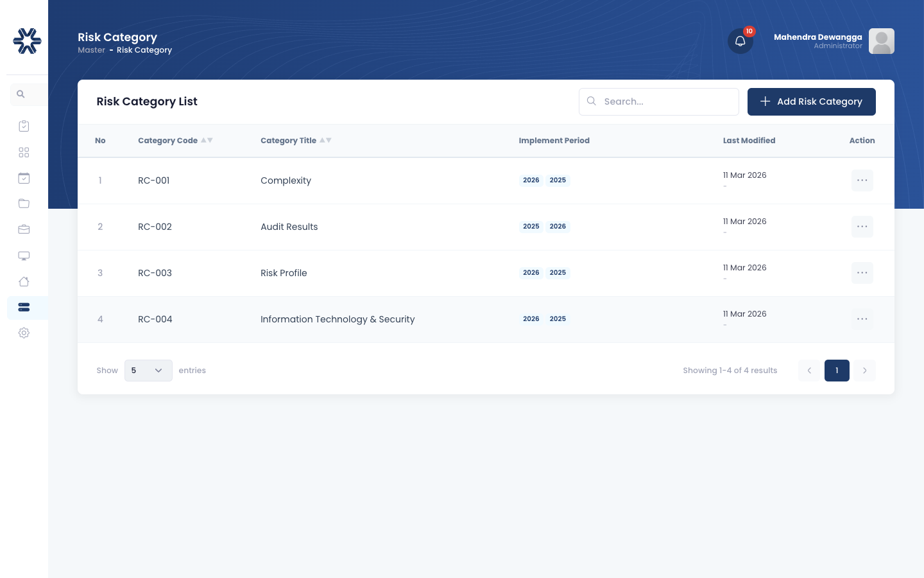Go to next page arrow
Screen dimensions: 924x578
(865, 371)
